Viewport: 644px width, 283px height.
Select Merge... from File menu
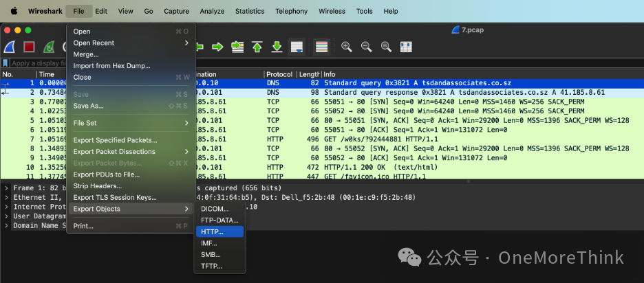(131, 54)
